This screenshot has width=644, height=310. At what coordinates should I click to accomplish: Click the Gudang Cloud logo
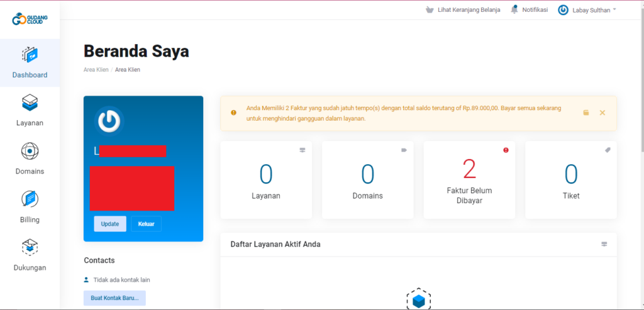(x=30, y=19)
